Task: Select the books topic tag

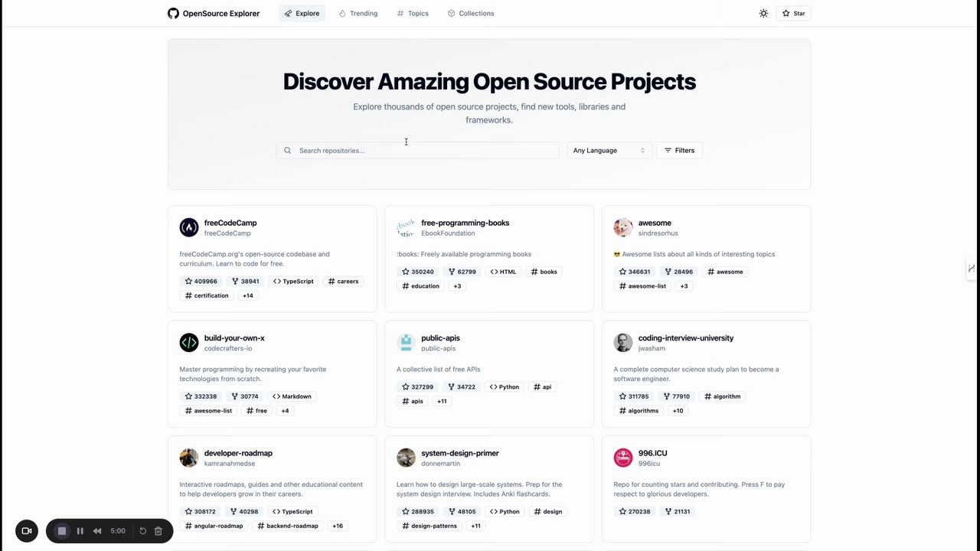Action: point(544,272)
